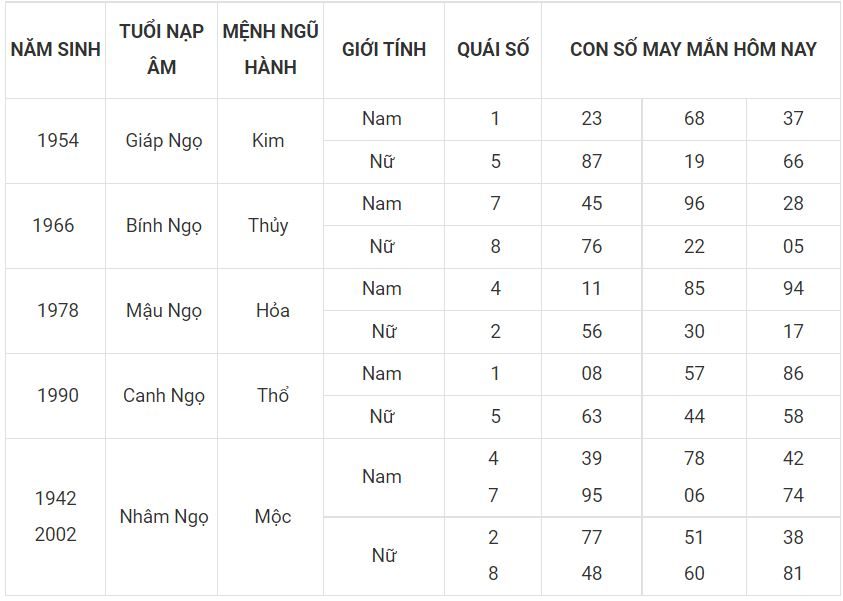This screenshot has height=601, width=843.
Task: Select lucky number 96 in 1966 row
Action: [x=694, y=204]
